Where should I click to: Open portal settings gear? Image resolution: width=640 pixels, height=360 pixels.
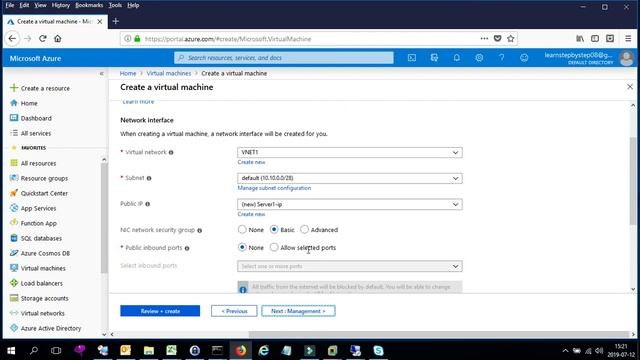pos(479,58)
